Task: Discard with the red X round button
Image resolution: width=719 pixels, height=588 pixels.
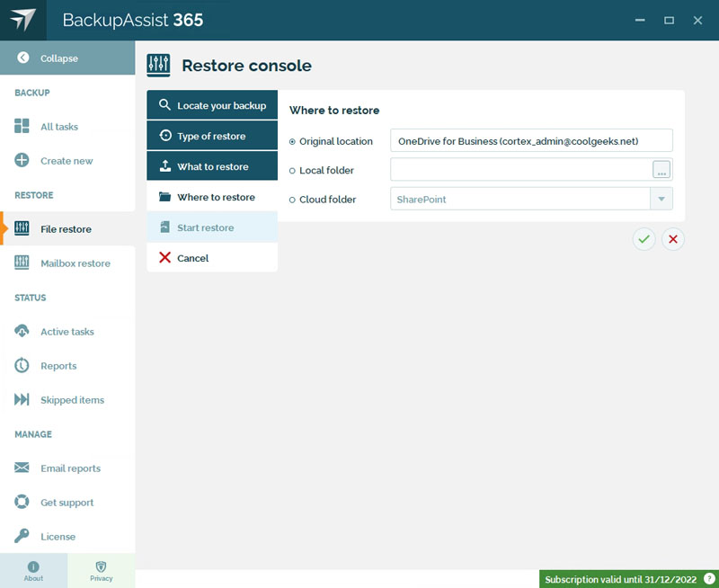Action: point(672,239)
